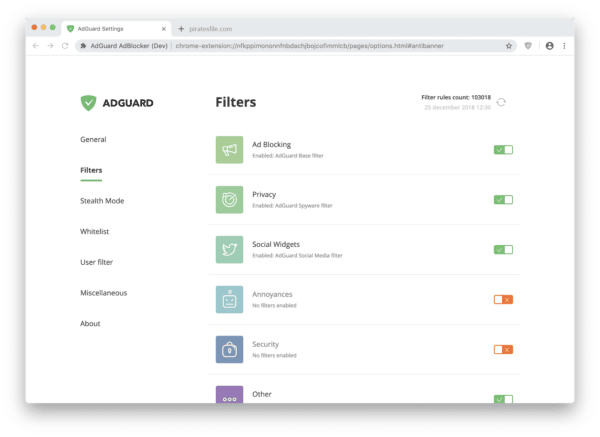Screen dimensions: 600x437
Task: Click the piratesfile.com text in tab strip
Action: tap(210, 29)
